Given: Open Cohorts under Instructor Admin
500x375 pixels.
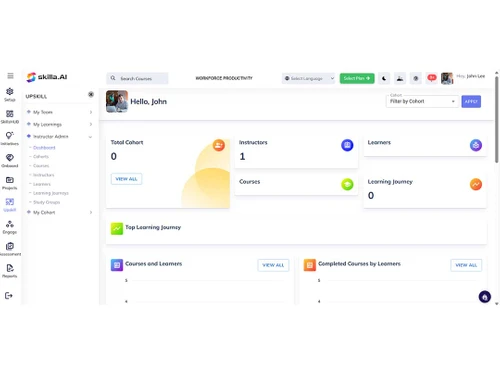Looking at the screenshot, I should coord(41,157).
